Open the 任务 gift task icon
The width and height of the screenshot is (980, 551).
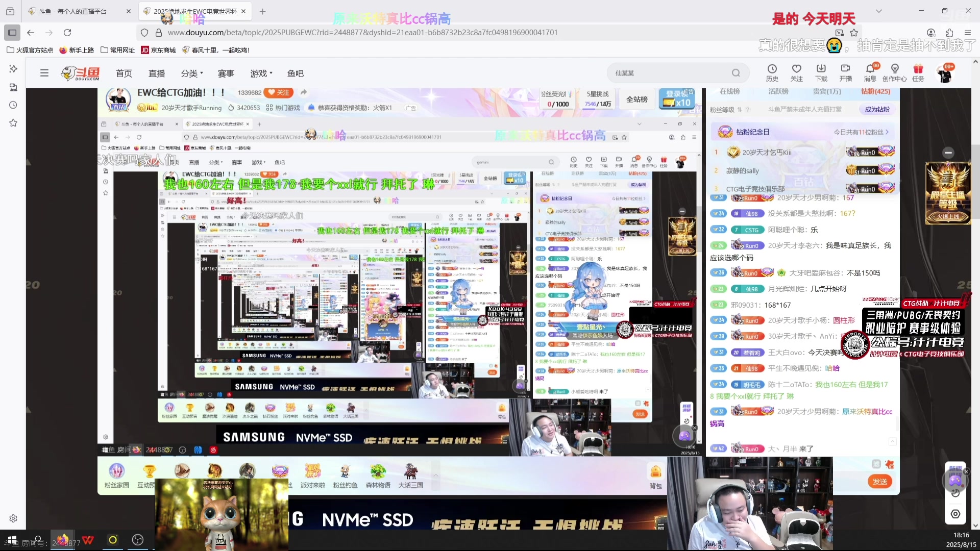[x=918, y=73]
